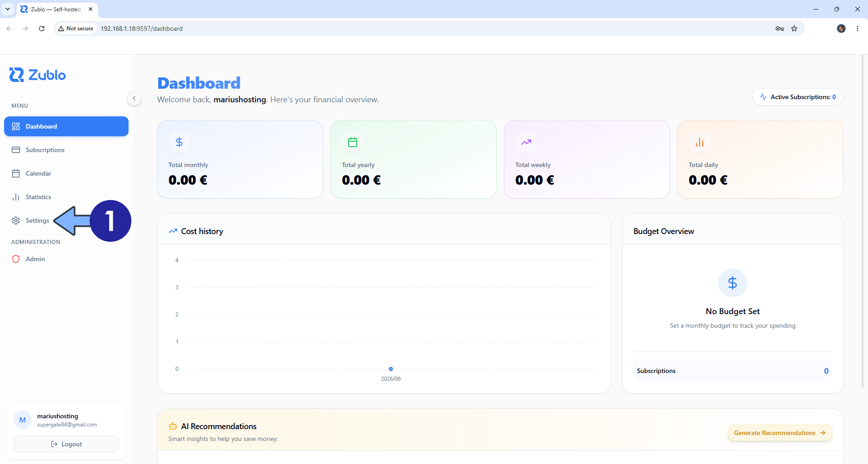Open the saved passwords key icon
868x464 pixels.
(780, 29)
